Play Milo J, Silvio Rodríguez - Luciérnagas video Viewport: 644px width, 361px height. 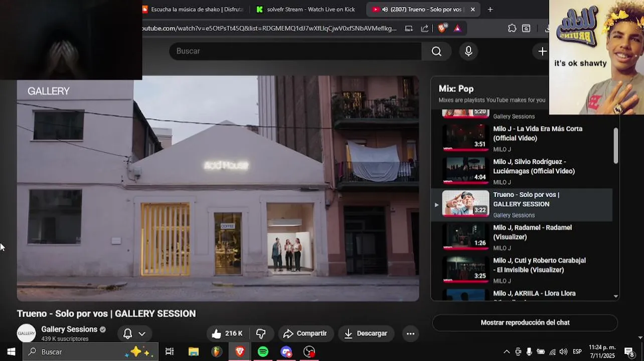pos(534,166)
